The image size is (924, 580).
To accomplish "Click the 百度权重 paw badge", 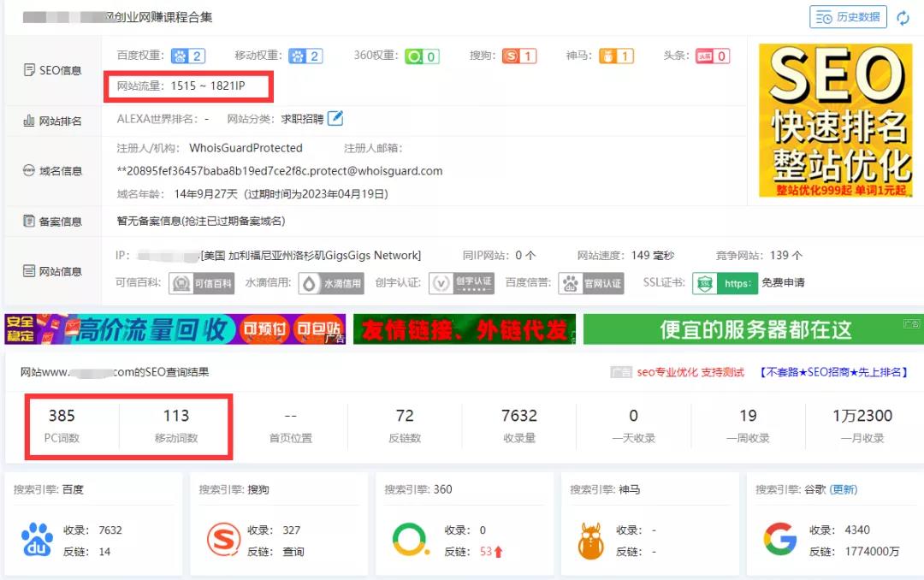I will point(188,56).
